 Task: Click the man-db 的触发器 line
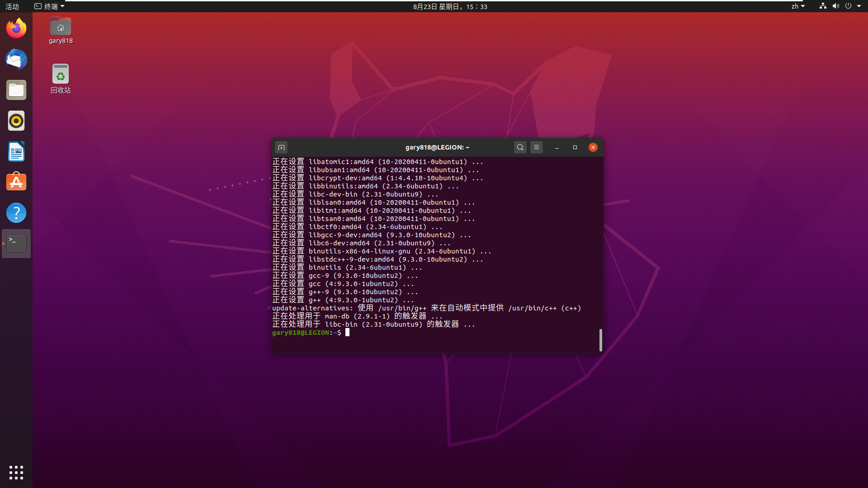click(357, 316)
